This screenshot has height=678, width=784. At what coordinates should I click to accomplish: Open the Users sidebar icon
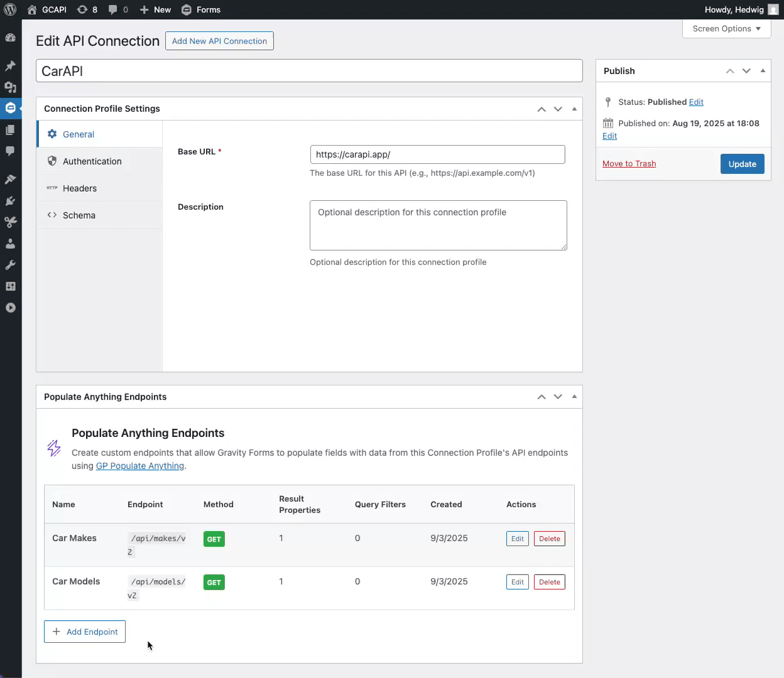click(x=11, y=244)
